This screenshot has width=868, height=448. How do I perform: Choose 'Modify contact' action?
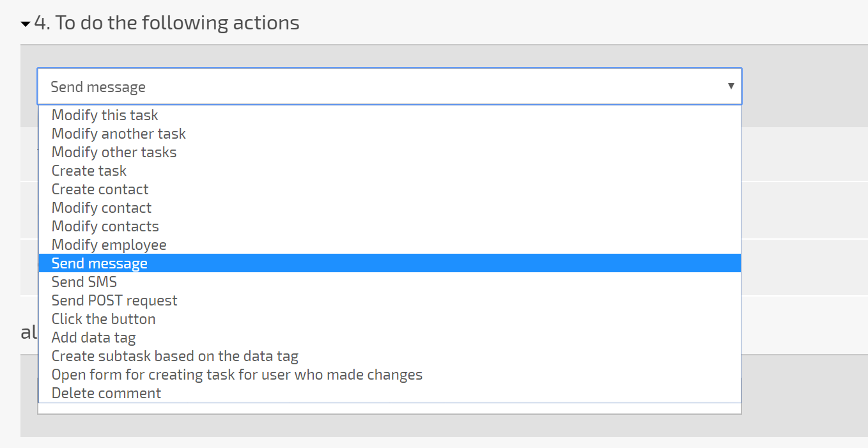[x=389, y=208]
